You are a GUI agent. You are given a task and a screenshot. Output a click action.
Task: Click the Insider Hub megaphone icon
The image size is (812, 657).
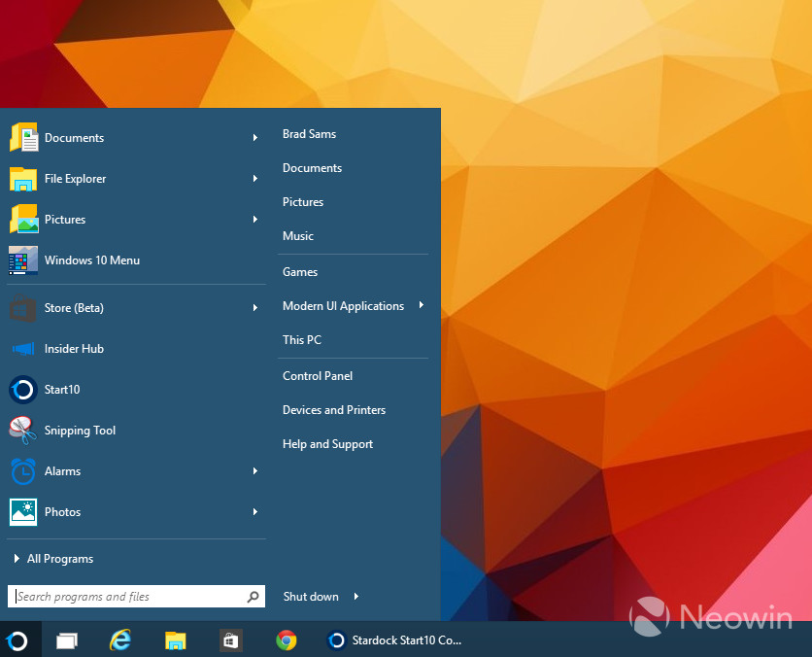click(23, 349)
